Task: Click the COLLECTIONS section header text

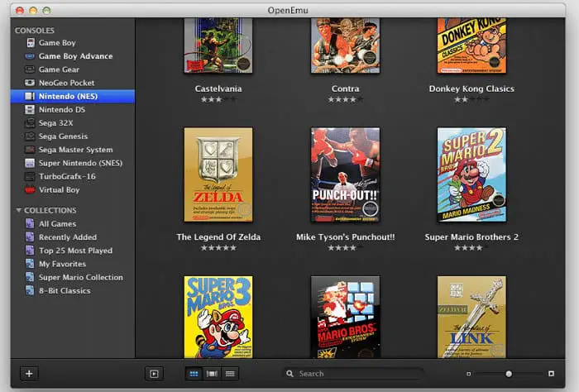Action: [x=50, y=210]
